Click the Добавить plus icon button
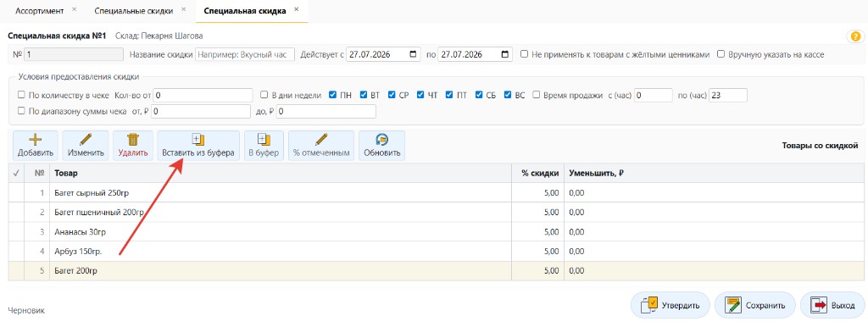868x327 pixels. coord(36,146)
